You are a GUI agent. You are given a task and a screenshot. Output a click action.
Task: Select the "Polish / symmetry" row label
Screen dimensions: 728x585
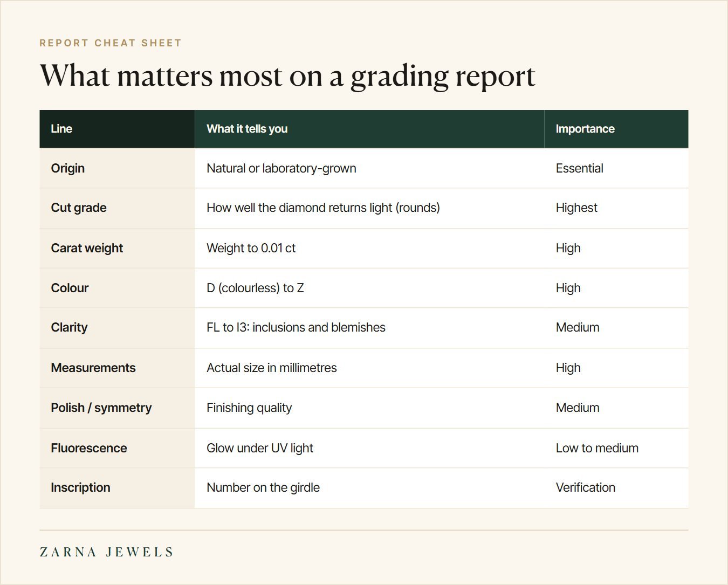101,408
